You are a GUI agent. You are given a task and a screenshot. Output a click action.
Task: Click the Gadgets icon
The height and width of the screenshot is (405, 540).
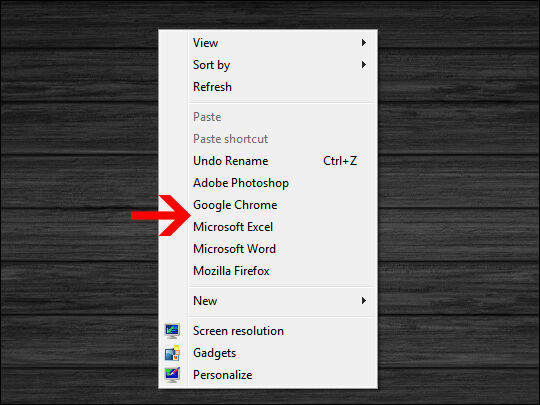172,353
